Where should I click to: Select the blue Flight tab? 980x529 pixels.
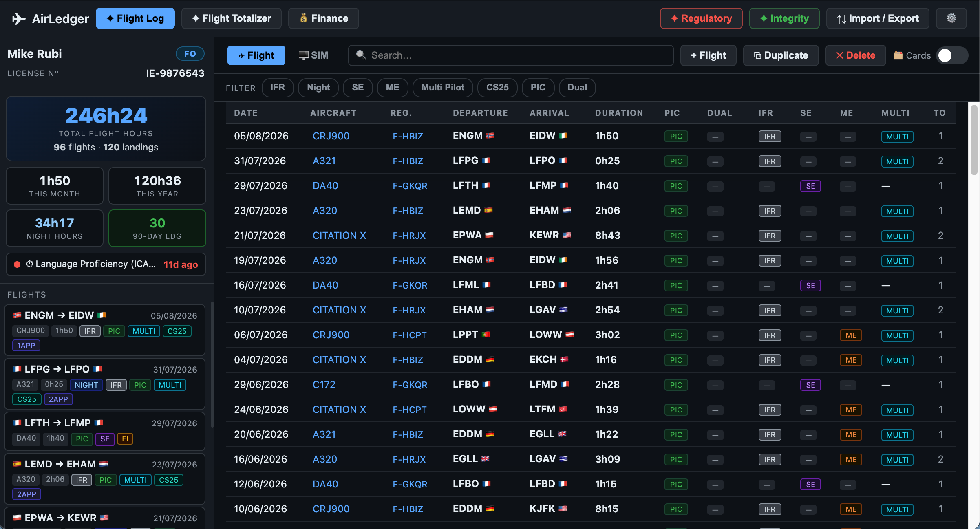tap(256, 55)
